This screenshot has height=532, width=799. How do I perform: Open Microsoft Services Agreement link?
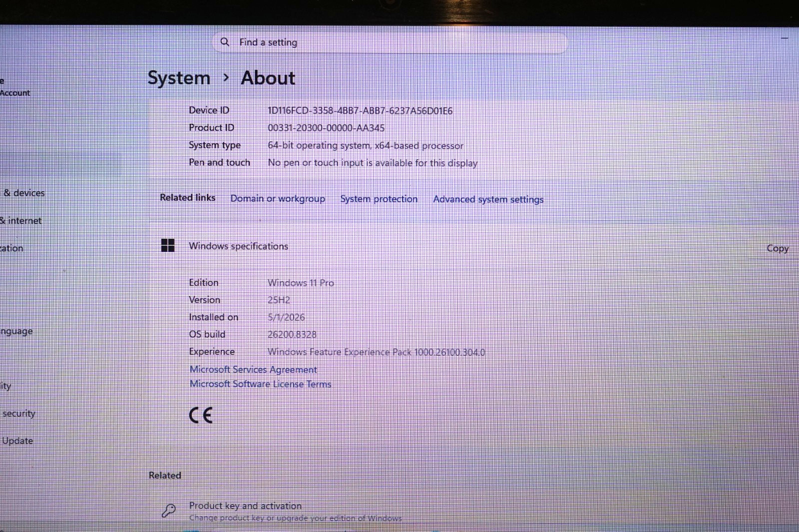(253, 369)
